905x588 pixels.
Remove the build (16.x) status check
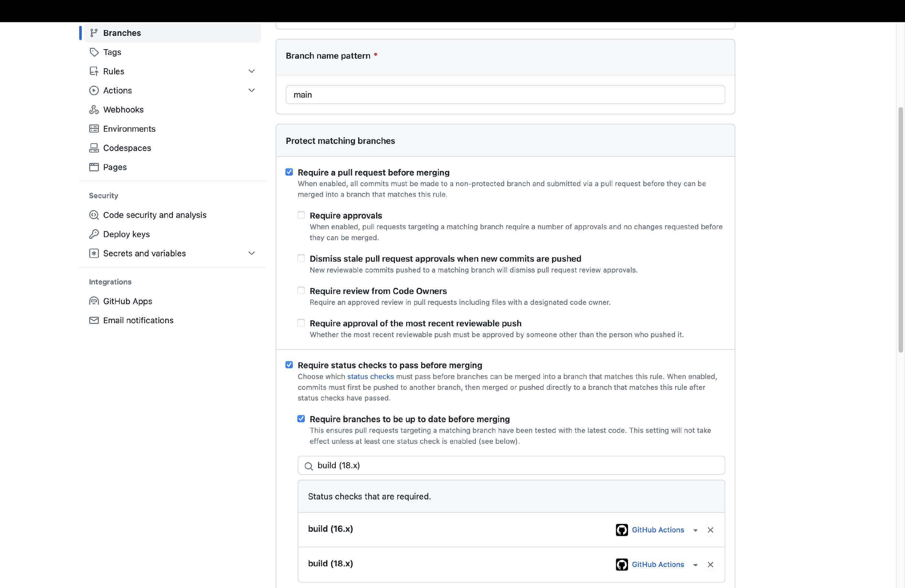click(x=710, y=530)
